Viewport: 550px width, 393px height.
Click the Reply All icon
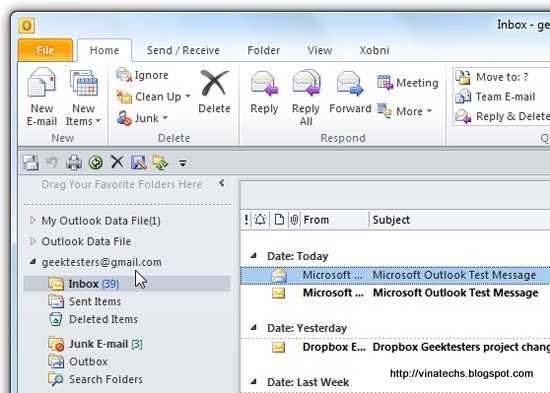coord(306,83)
